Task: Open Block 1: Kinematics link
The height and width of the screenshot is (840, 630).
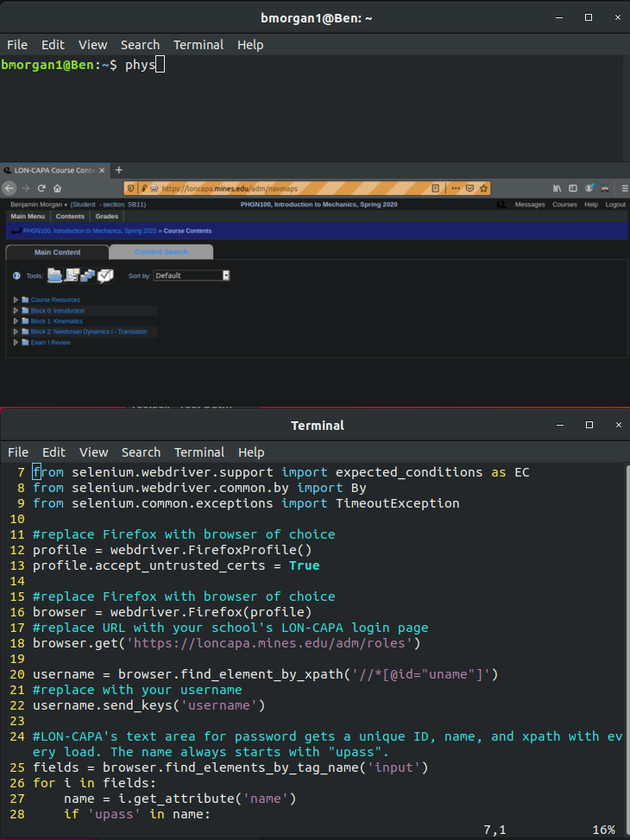Action: click(x=57, y=321)
